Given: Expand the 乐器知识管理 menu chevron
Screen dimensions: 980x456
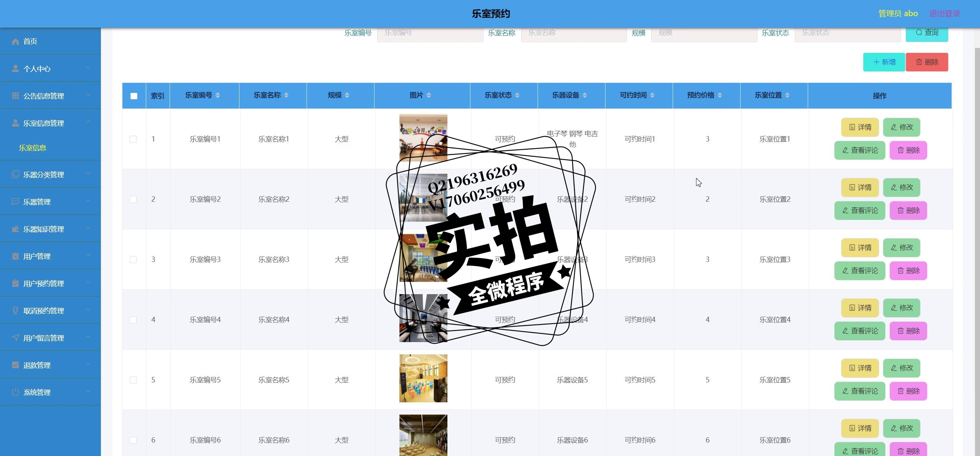Looking at the screenshot, I should point(89,228).
